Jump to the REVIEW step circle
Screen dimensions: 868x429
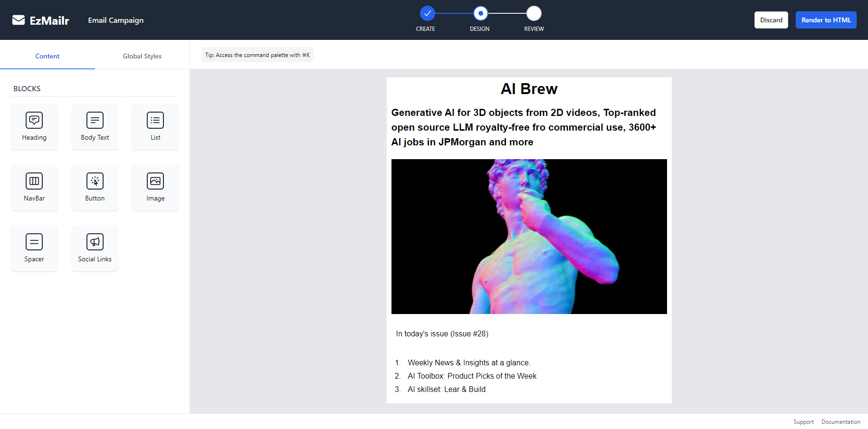point(534,13)
